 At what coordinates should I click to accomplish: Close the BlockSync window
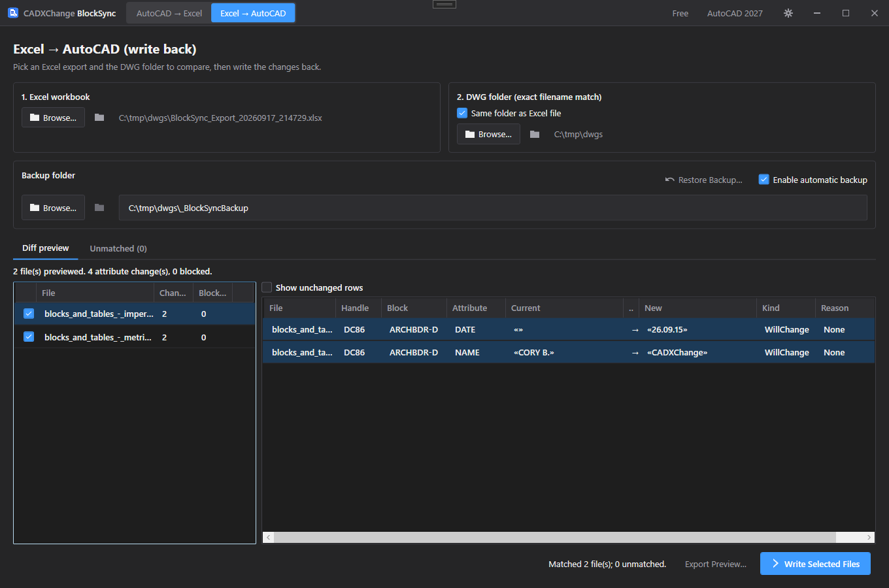875,13
